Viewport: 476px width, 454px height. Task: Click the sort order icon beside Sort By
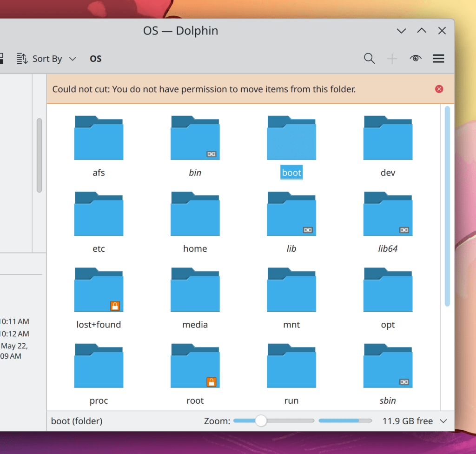click(21, 58)
